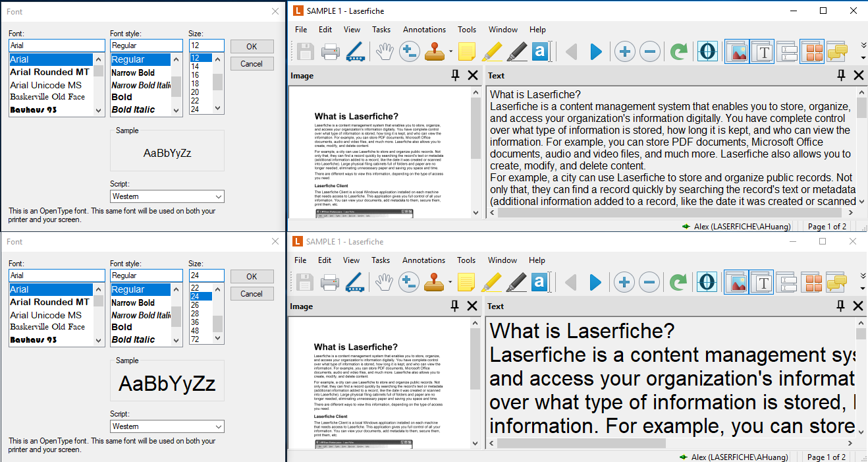The height and width of the screenshot is (462, 868).
Task: Close the Text pane in the lower Laserfiche window
Action: [859, 306]
